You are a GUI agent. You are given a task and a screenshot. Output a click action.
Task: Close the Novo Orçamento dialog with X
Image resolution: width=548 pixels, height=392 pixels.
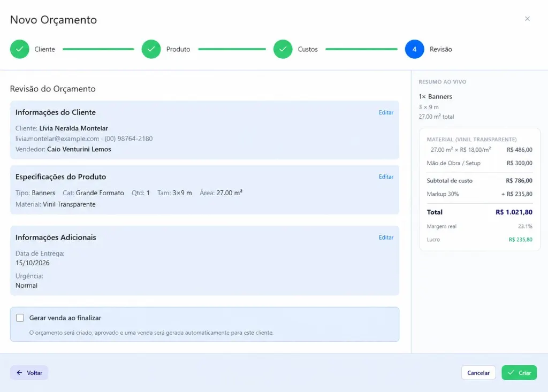point(527,19)
